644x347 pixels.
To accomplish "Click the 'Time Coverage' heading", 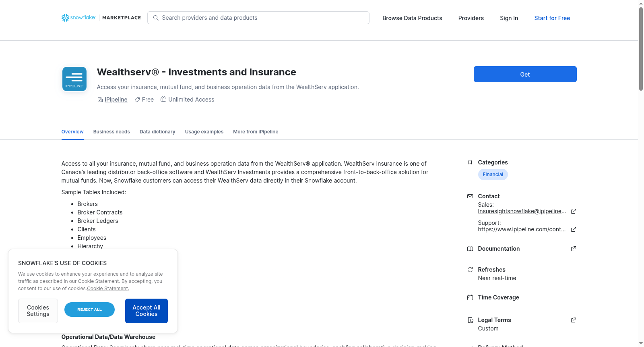I will pyautogui.click(x=498, y=297).
